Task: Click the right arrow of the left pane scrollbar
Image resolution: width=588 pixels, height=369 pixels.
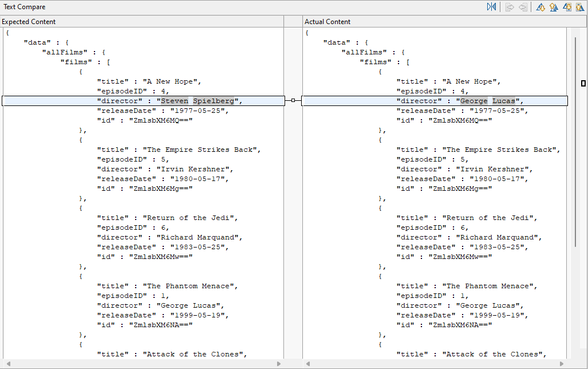Action: point(279,363)
